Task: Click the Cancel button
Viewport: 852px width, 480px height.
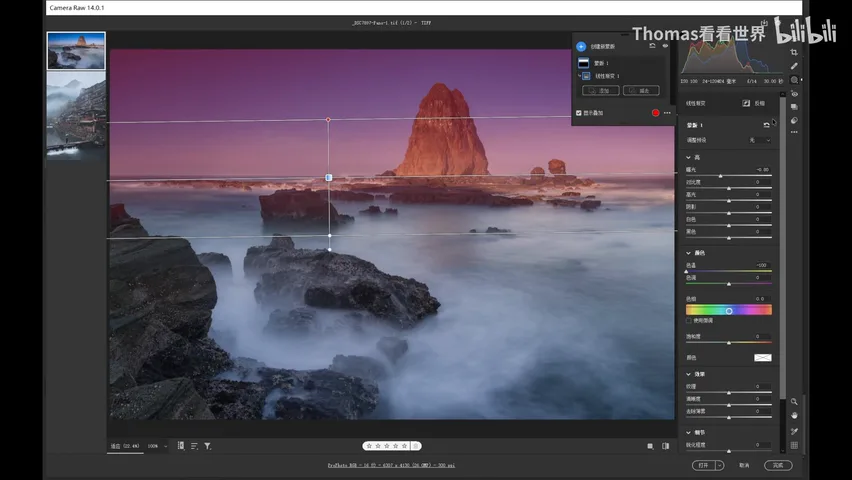Action: coord(744,465)
